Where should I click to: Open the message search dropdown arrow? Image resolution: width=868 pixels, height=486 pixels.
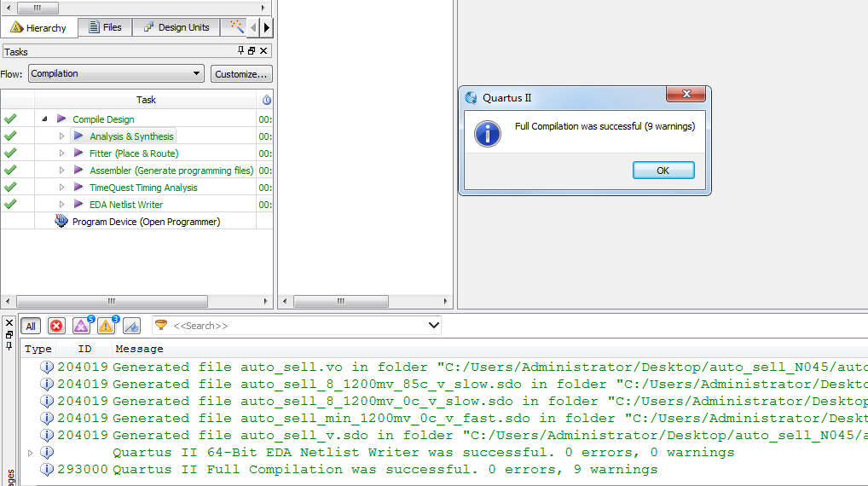(434, 326)
